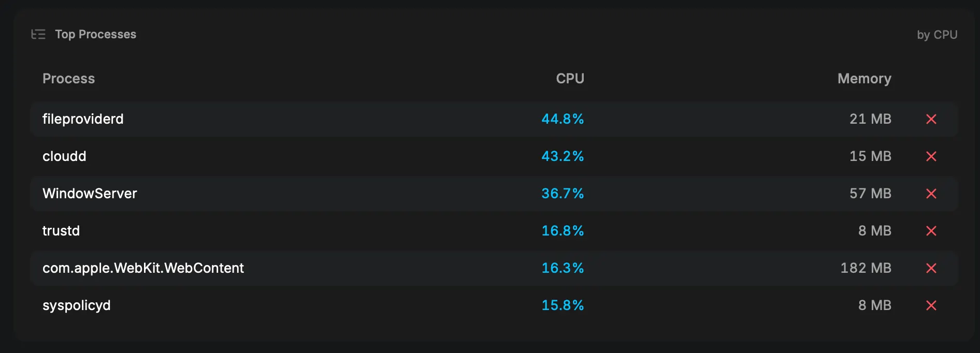This screenshot has width=980, height=353.
Task: Select the WindowServer process name
Action: coord(90,194)
